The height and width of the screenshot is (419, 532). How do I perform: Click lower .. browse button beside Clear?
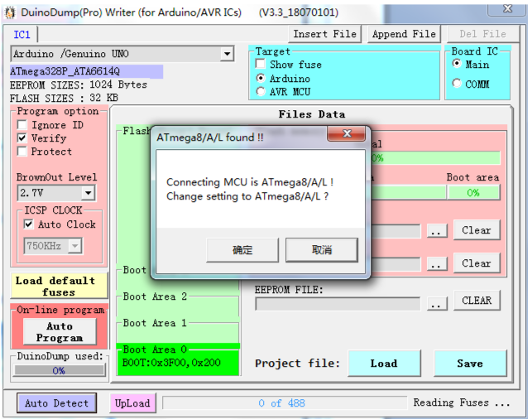tap(436, 264)
